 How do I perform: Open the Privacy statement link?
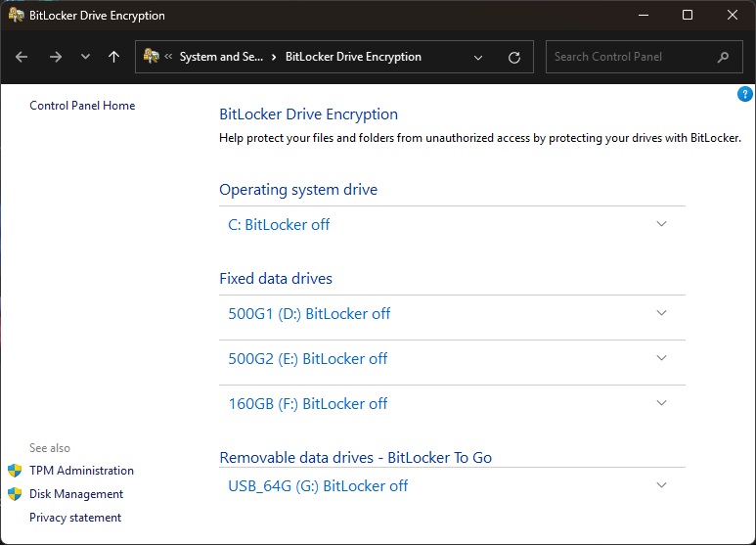point(75,518)
